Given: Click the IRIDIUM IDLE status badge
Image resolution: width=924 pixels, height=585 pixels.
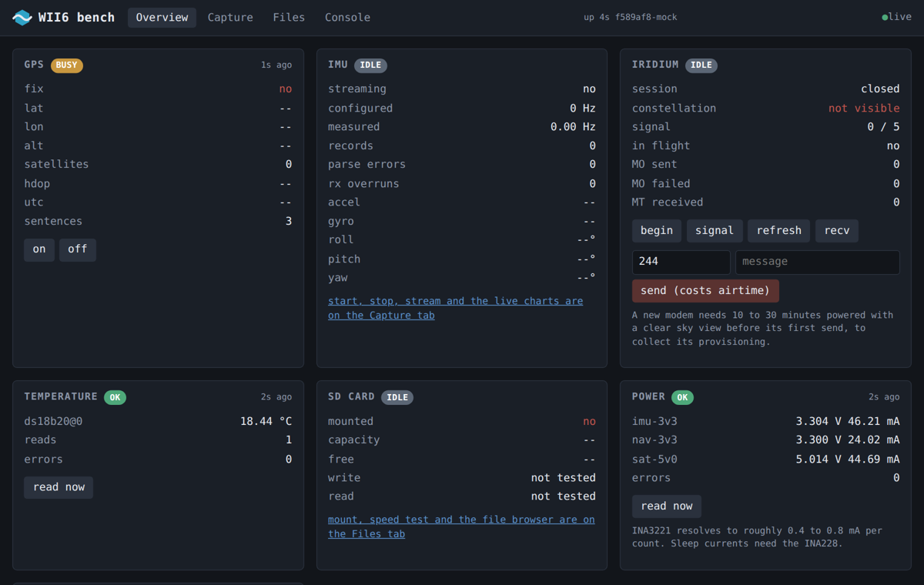Looking at the screenshot, I should pyautogui.click(x=701, y=65).
